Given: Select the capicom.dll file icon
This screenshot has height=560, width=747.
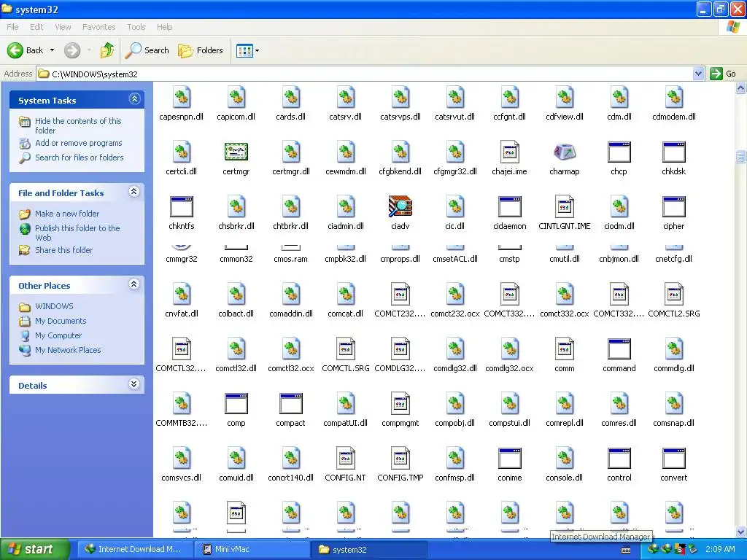Looking at the screenshot, I should pos(236,98).
